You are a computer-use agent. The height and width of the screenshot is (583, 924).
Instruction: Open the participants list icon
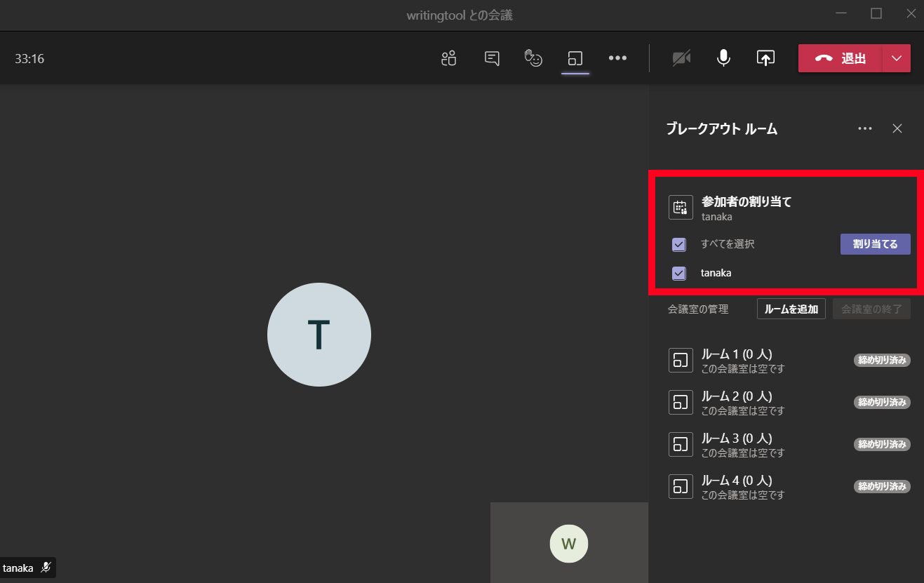449,58
